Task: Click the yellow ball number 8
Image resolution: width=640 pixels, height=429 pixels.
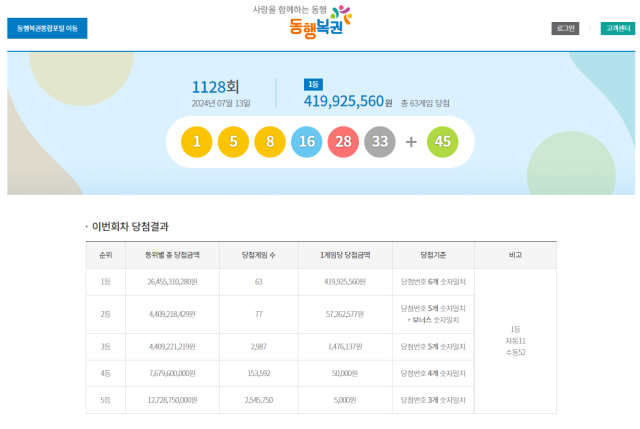Action: click(270, 142)
